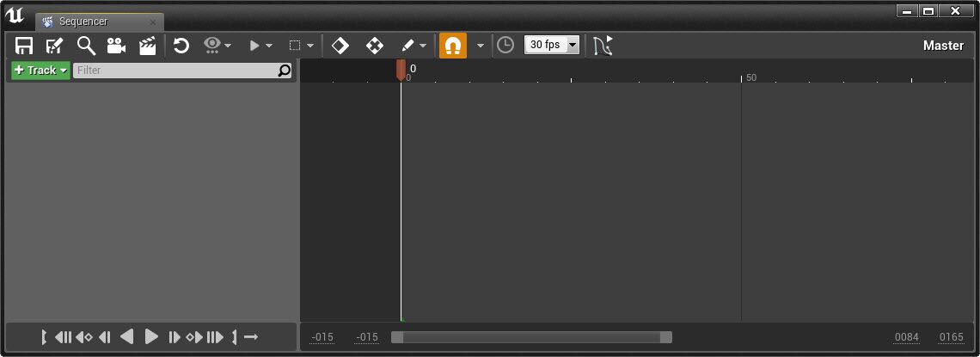Toggle the auto-key four-diamond icon
980x357 pixels.
(x=374, y=46)
